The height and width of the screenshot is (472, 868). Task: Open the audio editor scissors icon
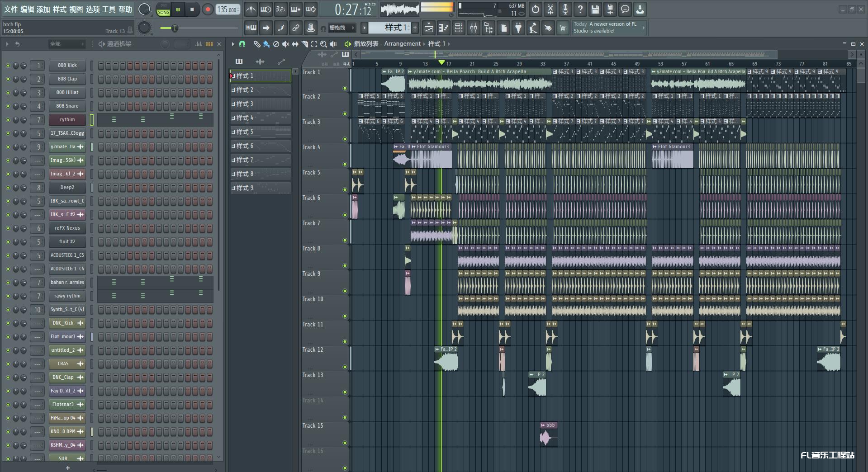click(x=550, y=9)
